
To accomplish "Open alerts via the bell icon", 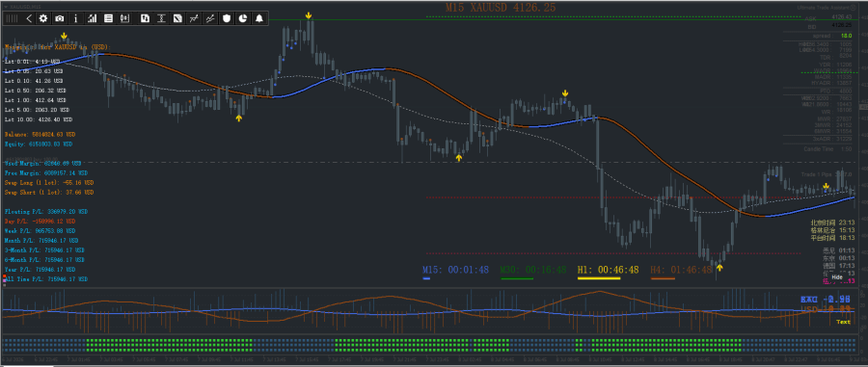I will coord(259,18).
